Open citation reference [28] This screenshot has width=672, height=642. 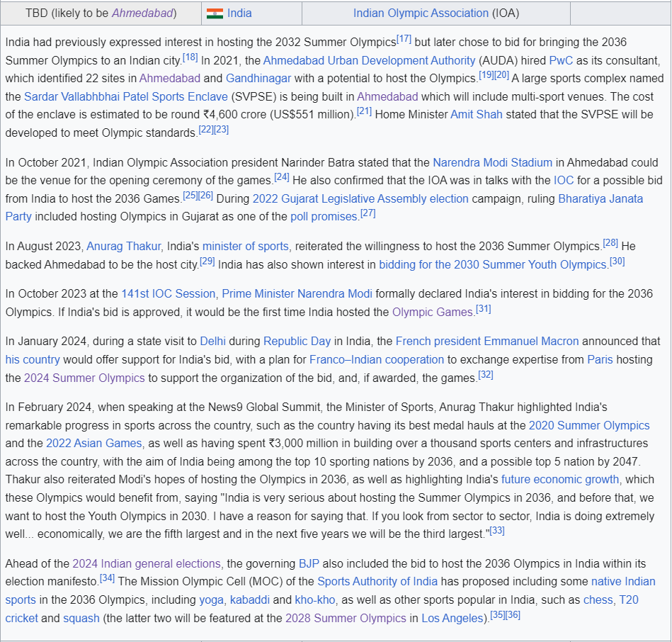point(610,243)
